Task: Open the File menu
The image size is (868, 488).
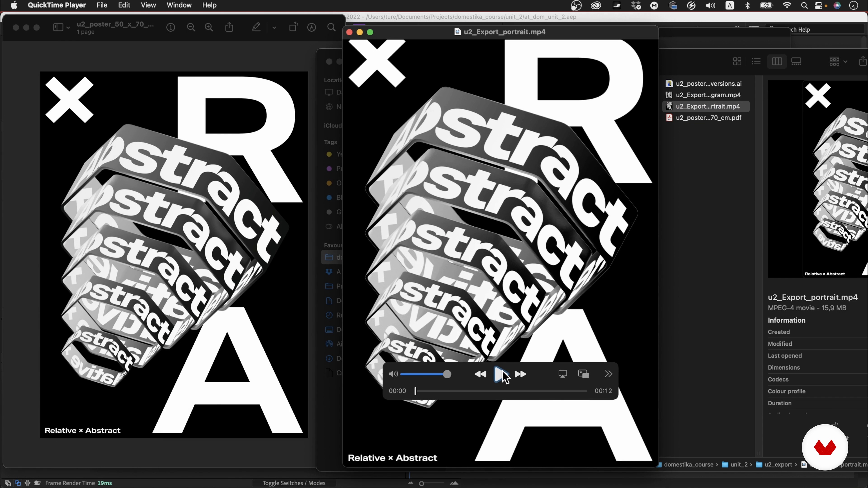Action: 102,5
